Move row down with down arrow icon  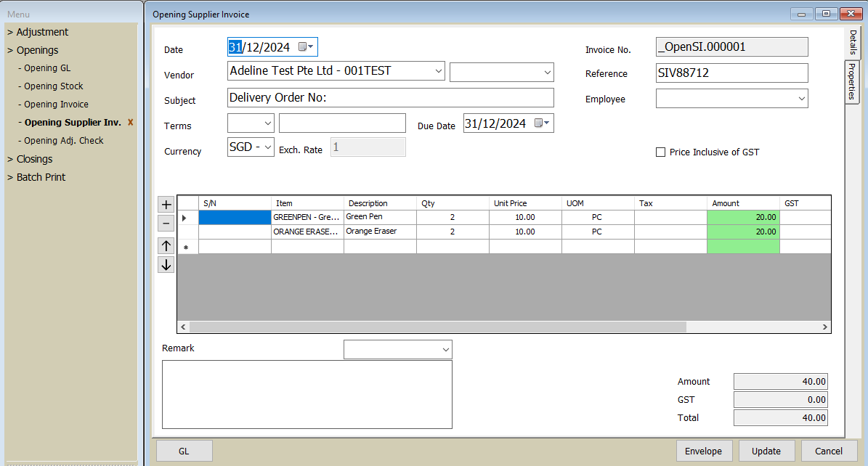166,264
